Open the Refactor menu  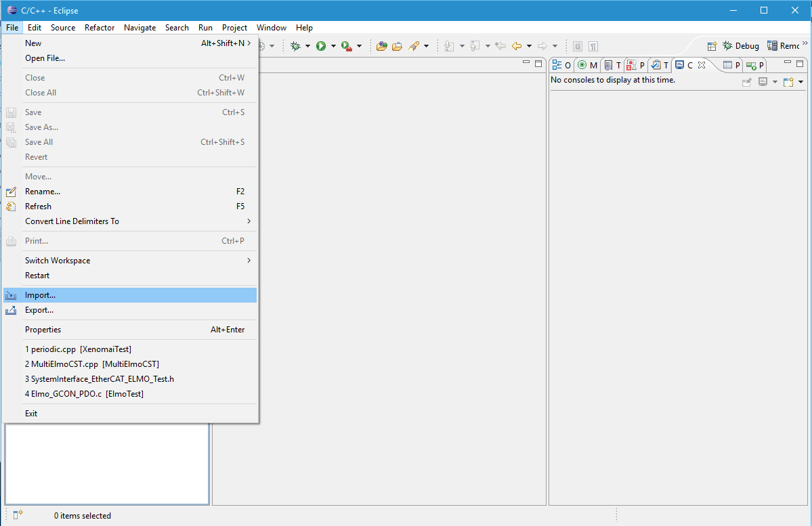[100, 28]
